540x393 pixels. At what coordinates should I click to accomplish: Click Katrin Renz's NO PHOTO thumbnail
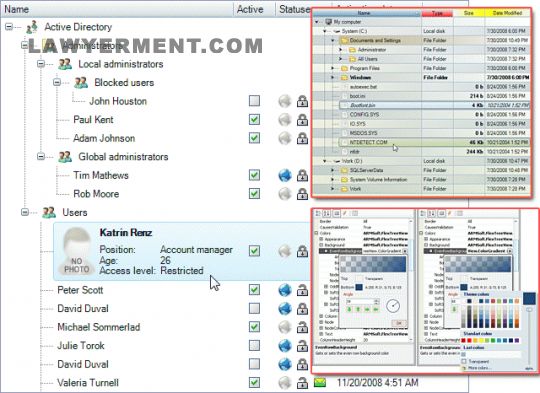pyautogui.click(x=76, y=251)
